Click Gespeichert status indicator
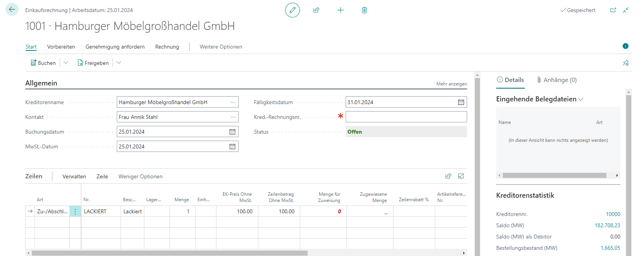 pos(578,10)
